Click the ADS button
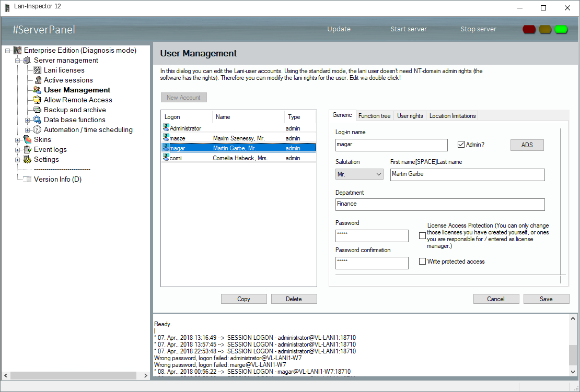Screen dimensions: 580x392 527,145
